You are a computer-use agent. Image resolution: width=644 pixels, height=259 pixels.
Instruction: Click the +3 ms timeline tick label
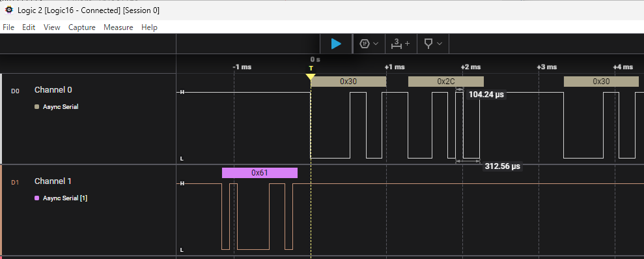[x=547, y=67]
